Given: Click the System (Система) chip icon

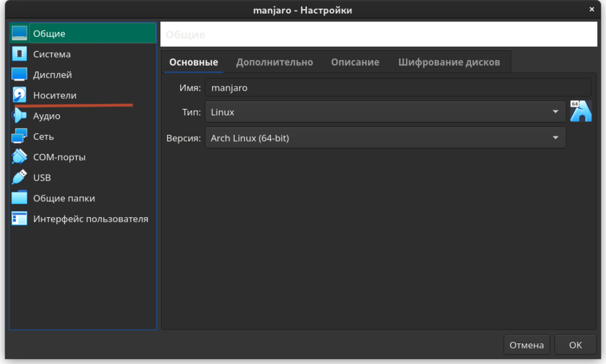Looking at the screenshot, I should (20, 54).
